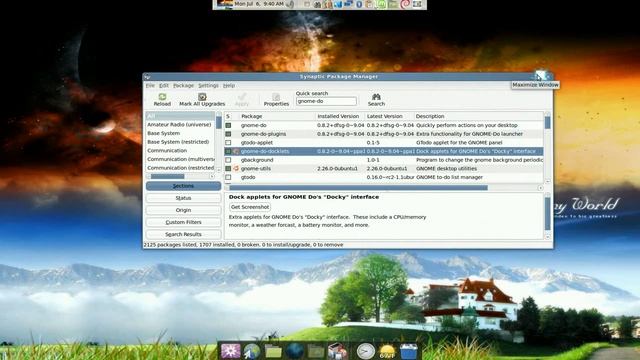This screenshot has width=640, height=360.
Task: Open the Help menu
Action: [x=229, y=85]
